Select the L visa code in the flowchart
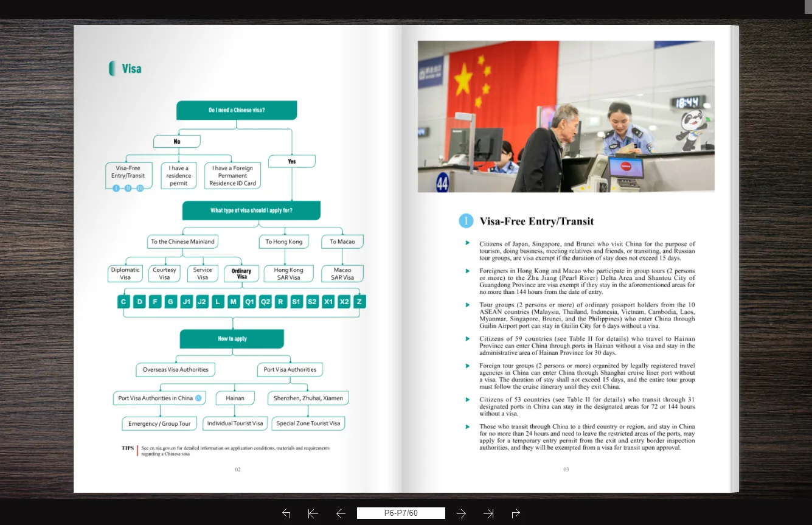The width and height of the screenshot is (812, 525). tap(218, 301)
